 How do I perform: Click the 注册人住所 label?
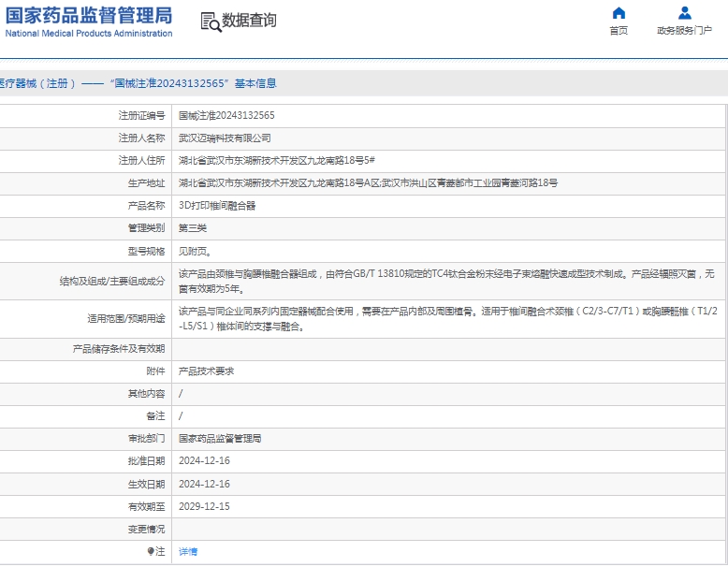[x=141, y=161]
